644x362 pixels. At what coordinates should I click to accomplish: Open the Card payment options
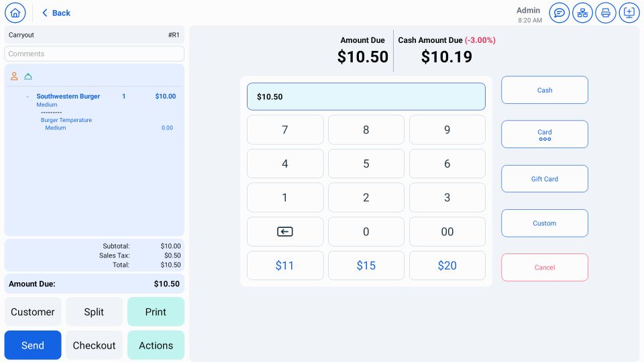click(544, 134)
